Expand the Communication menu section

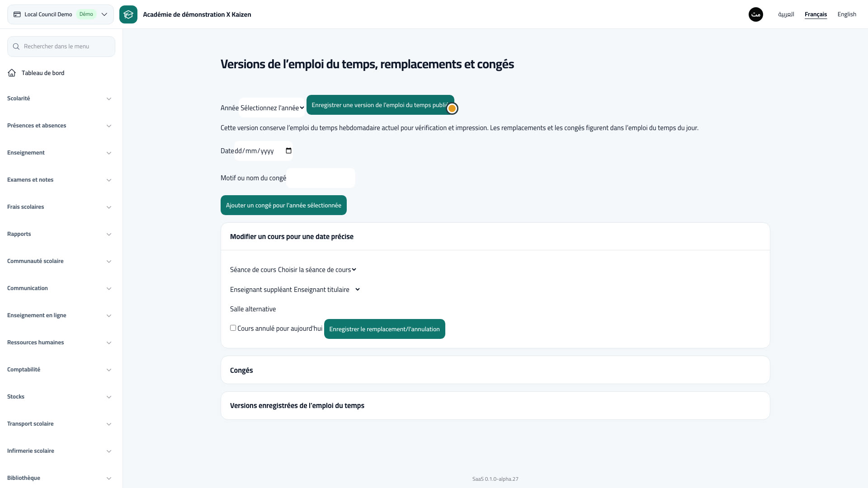point(59,288)
